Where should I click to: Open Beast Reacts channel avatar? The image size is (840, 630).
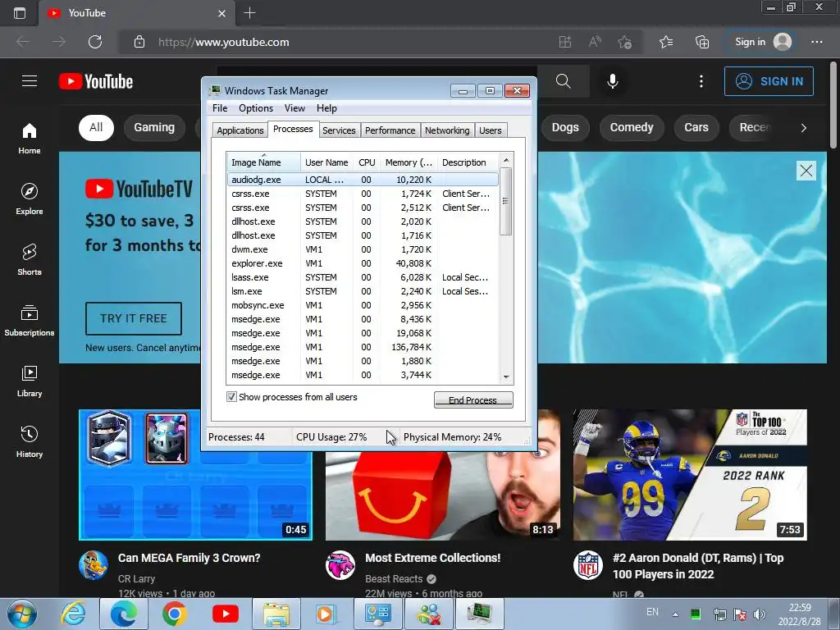340,565
